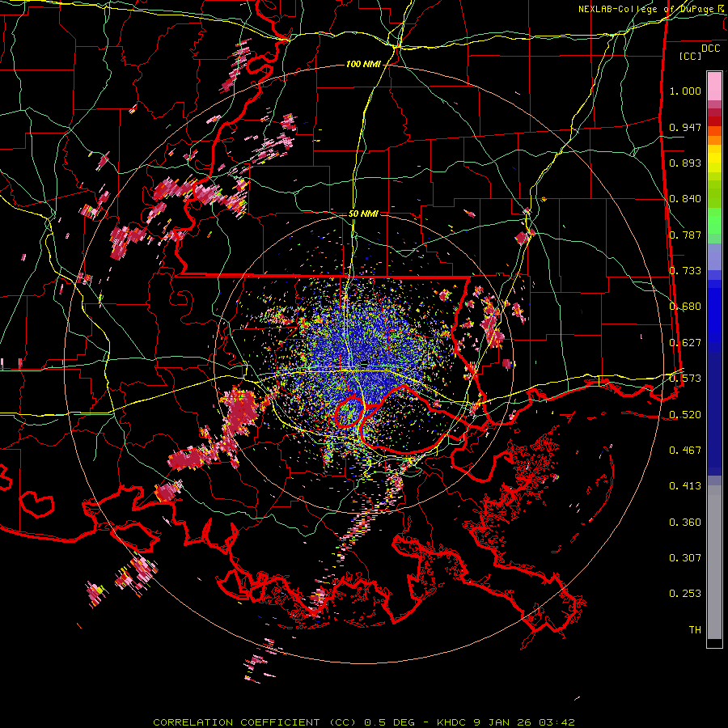Click the 0.893 legend value
The width and height of the screenshot is (728, 728).
pos(685,163)
